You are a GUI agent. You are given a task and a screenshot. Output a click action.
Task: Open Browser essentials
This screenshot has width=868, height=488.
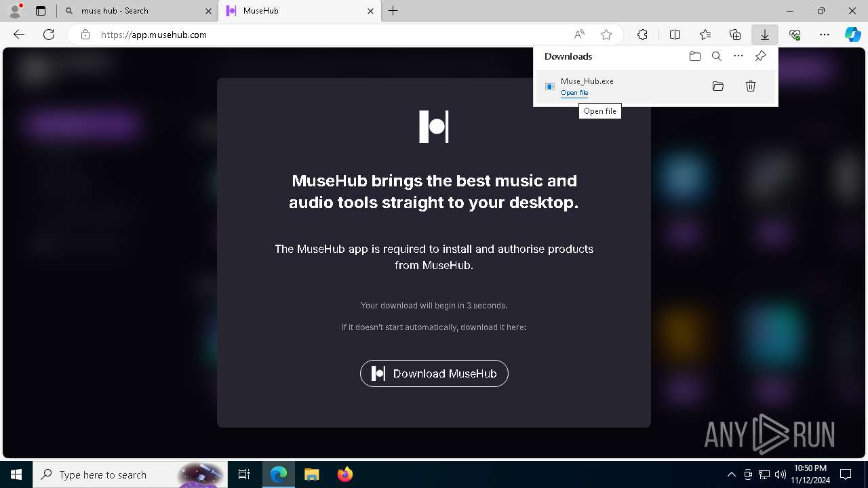pos(795,35)
